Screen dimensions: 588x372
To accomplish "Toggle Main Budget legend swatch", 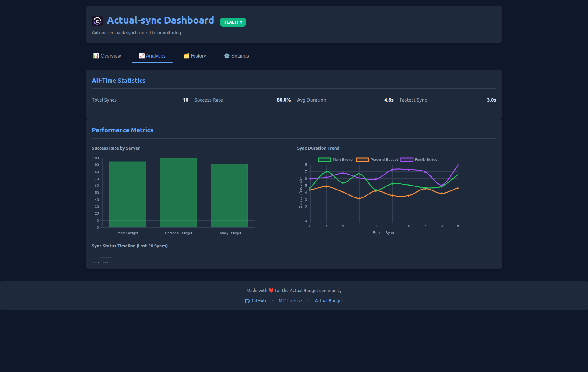I will pos(325,160).
